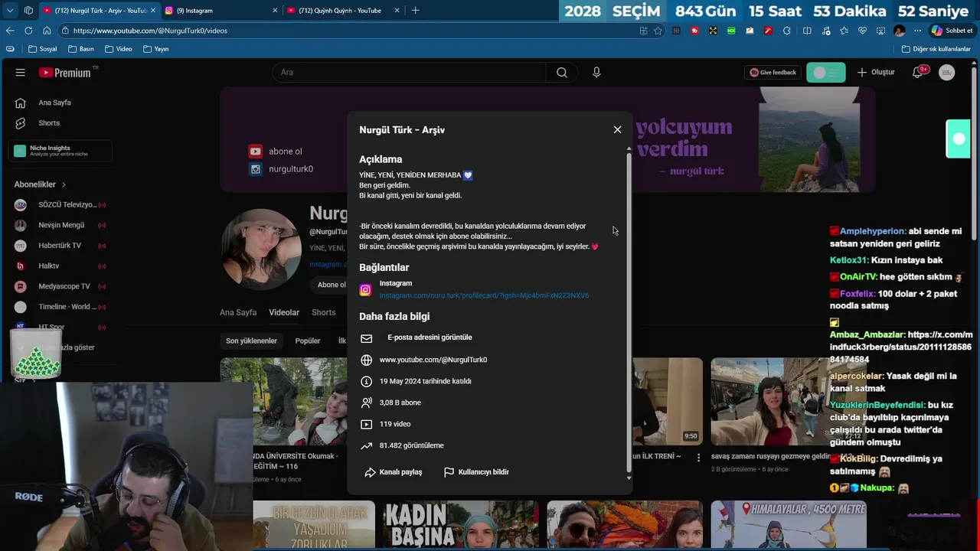The height and width of the screenshot is (551, 980).
Task: Click the Instagram profile link in dialog
Action: tap(484, 295)
